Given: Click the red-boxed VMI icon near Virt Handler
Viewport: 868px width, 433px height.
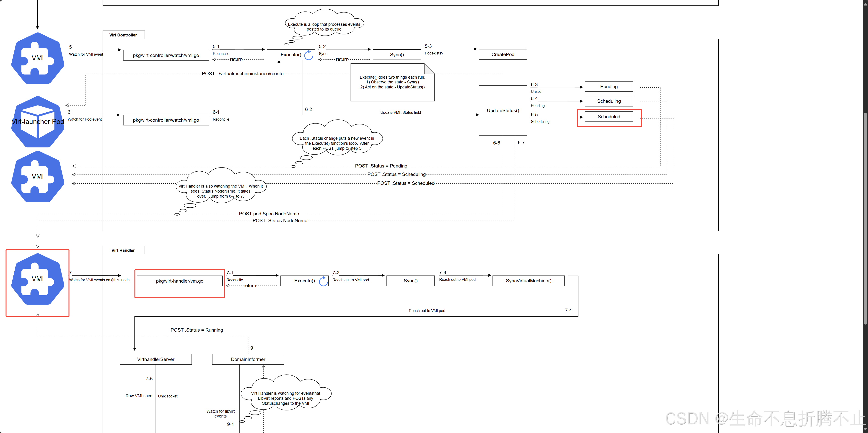Looking at the screenshot, I should point(37,279).
